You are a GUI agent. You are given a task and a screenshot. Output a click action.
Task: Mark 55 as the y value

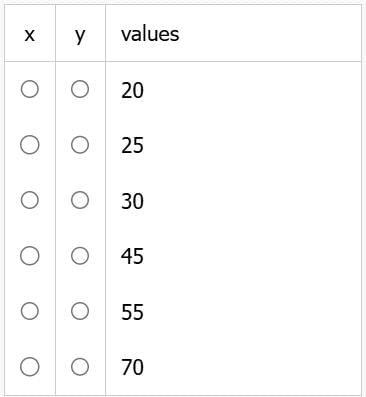tap(80, 311)
